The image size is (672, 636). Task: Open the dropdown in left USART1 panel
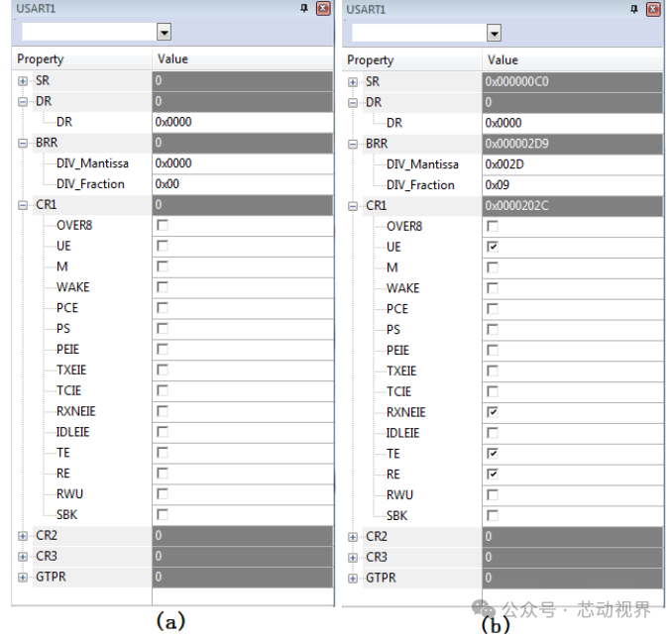click(164, 32)
